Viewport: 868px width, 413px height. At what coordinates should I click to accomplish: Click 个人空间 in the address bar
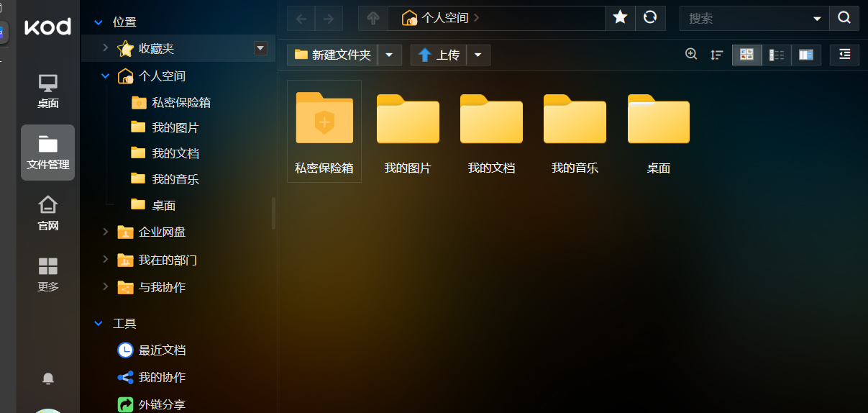point(444,18)
